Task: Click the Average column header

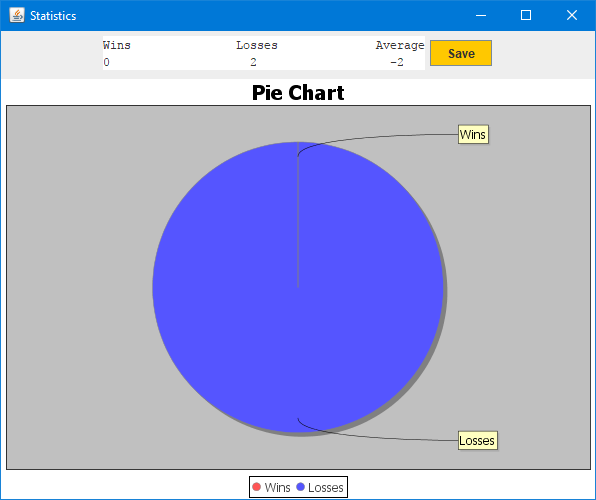Action: pyautogui.click(x=400, y=45)
